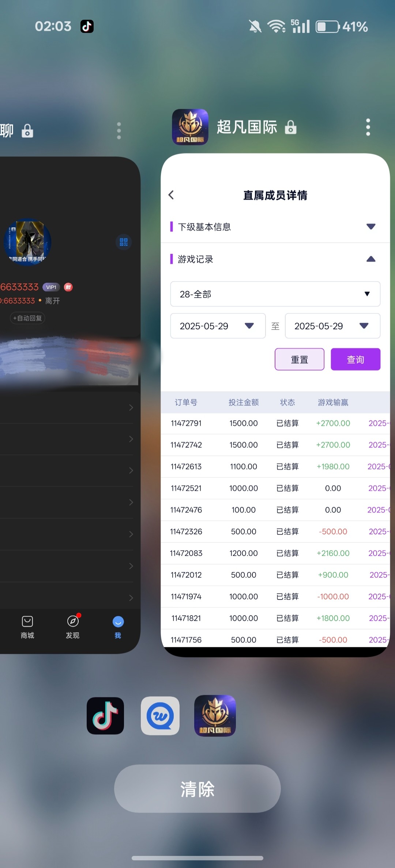Screen dimensions: 395x868
Task: Collapse the 游戏记录 section
Action: [x=371, y=259]
